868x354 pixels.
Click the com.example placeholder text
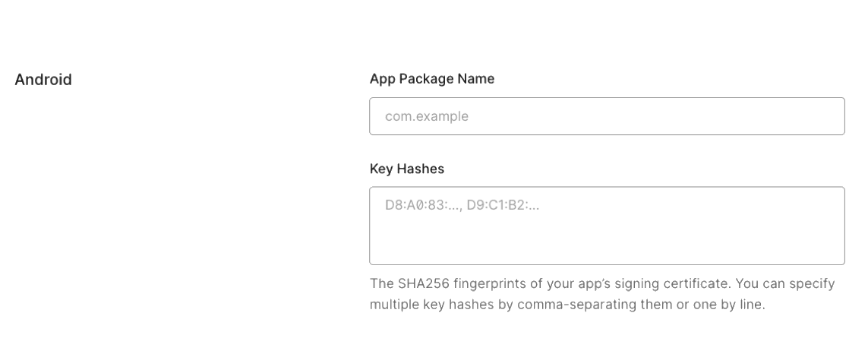tap(427, 116)
